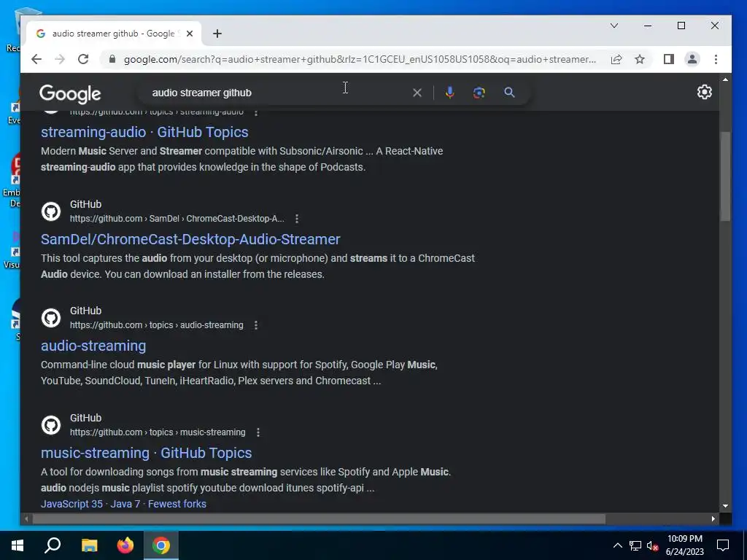
Task: Open options for the streaming-audio result
Action: (x=256, y=113)
